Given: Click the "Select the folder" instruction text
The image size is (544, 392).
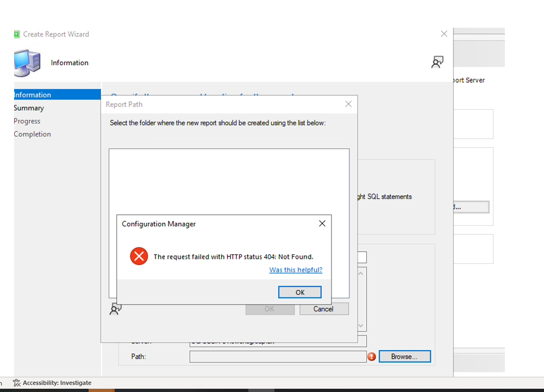Looking at the screenshot, I should 217,123.
